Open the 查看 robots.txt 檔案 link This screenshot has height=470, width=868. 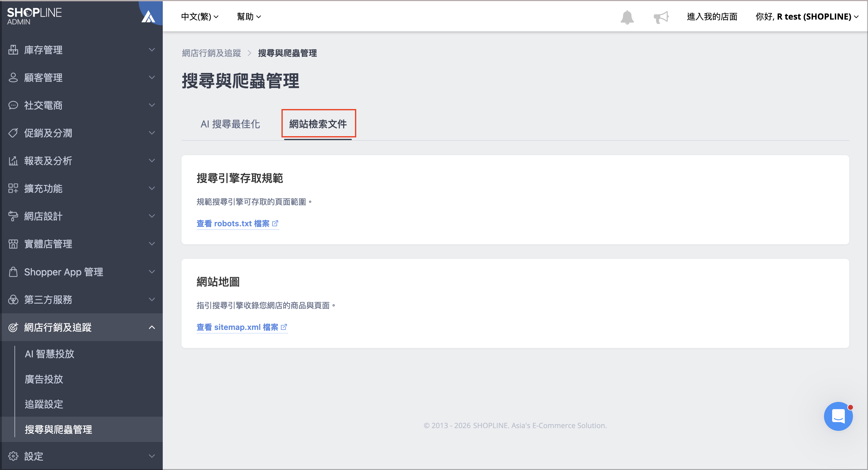point(237,223)
